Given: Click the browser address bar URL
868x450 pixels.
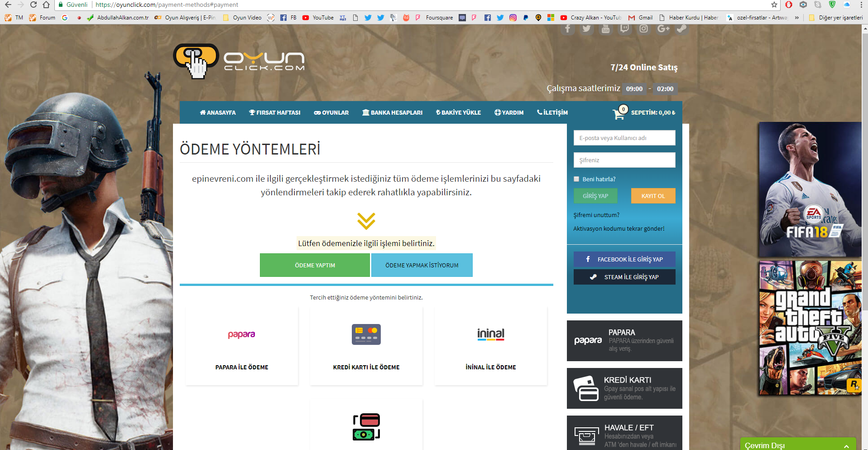Looking at the screenshot, I should click(167, 5).
